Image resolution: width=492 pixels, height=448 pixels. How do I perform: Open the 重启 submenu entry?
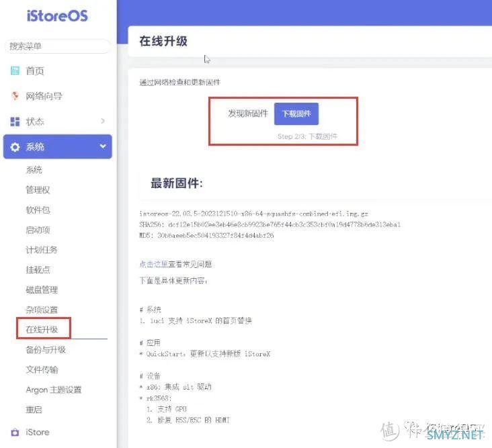coord(34,410)
